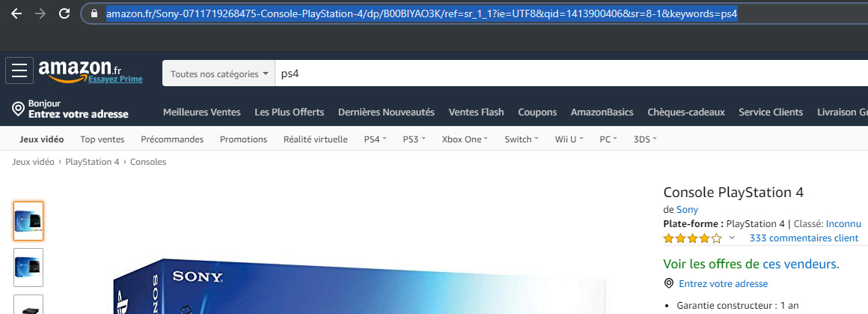Image resolution: width=868 pixels, height=314 pixels.
Task: Click the Sony brand link
Action: pyautogui.click(x=687, y=210)
